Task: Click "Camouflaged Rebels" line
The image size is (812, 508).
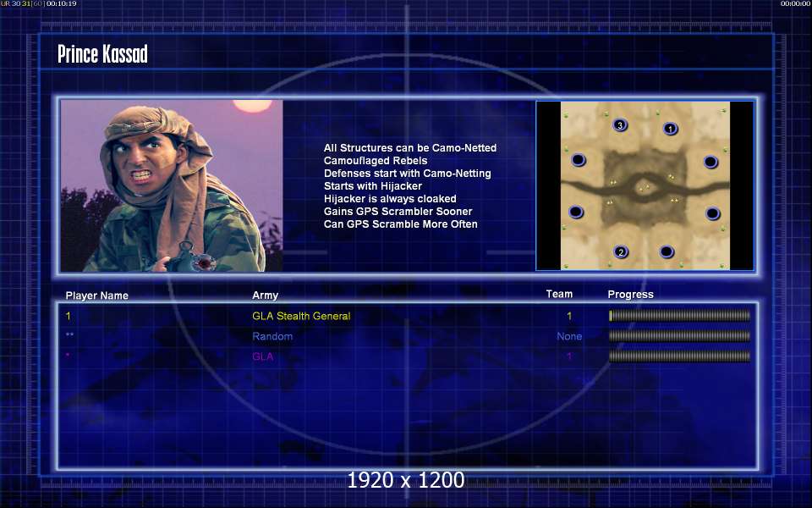Action: (376, 161)
